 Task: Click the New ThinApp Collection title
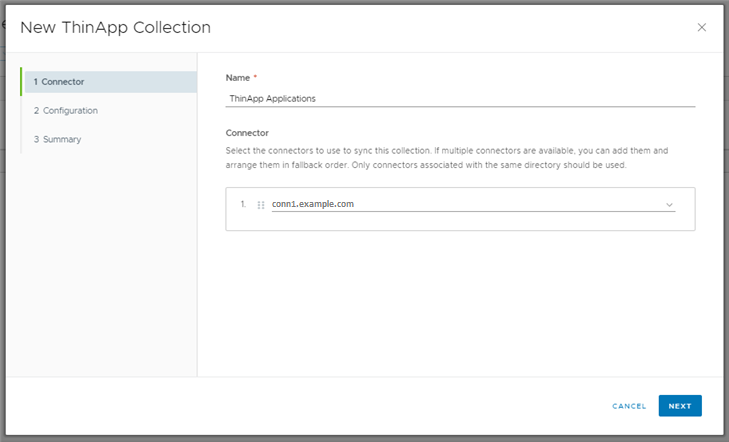(115, 27)
